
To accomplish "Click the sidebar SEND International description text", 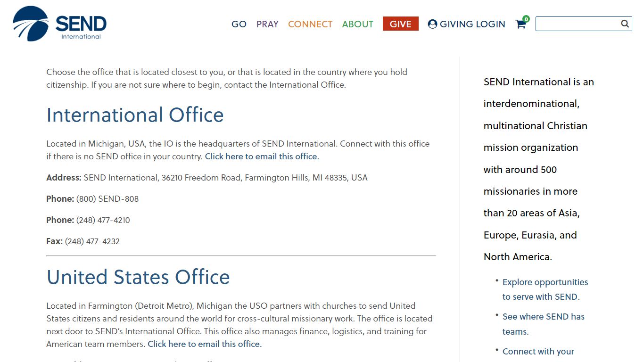I will click(x=539, y=169).
